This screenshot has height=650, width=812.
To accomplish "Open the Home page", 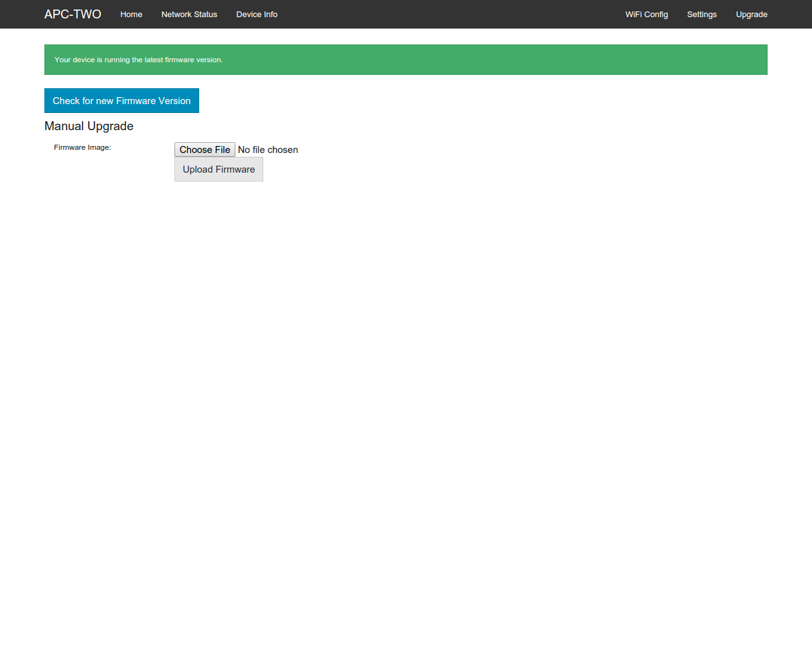I will point(131,14).
